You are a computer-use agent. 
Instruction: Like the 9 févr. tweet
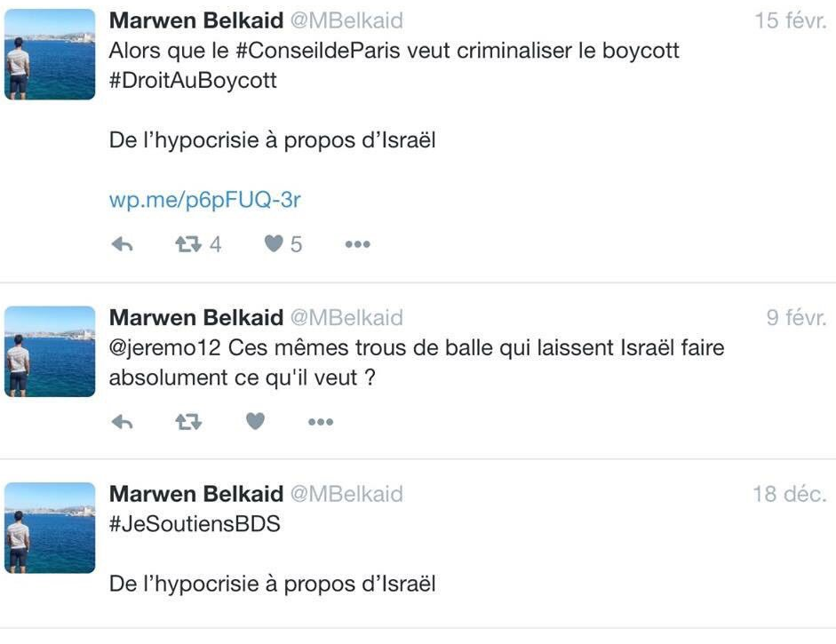(255, 423)
